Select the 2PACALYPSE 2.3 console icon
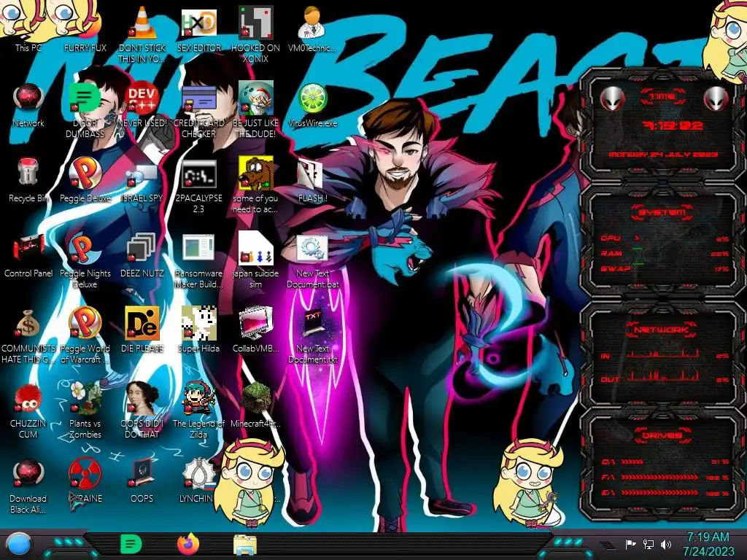This screenshot has height=560, width=747. pos(199,186)
